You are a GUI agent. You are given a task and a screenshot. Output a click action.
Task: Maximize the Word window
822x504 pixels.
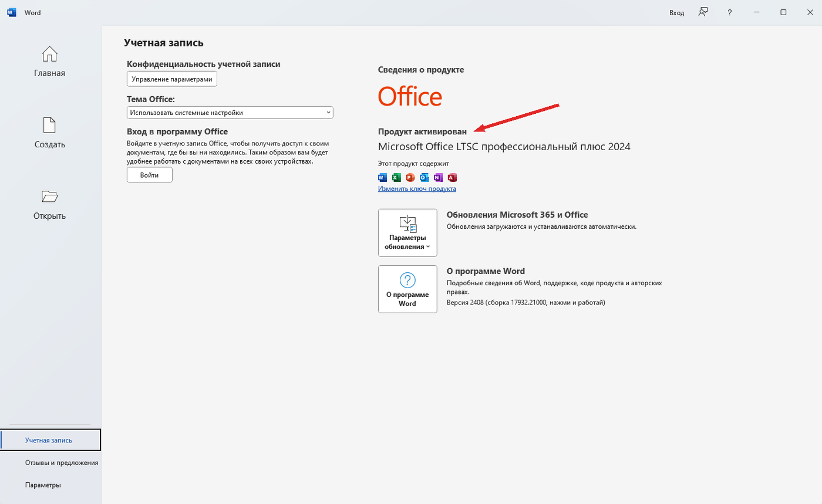[x=783, y=12]
